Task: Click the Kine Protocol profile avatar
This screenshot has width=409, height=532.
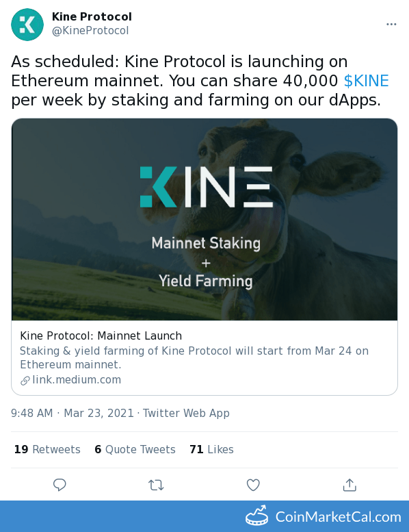Action: tap(27, 25)
